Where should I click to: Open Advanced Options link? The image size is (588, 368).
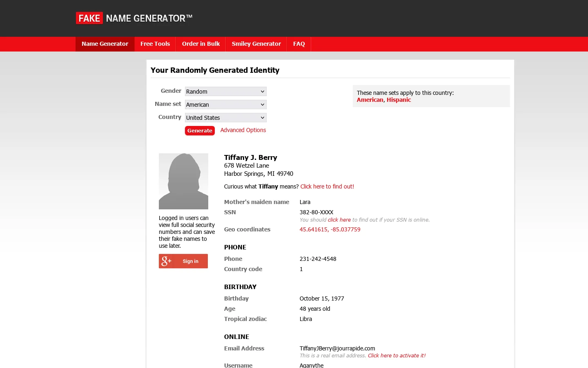[x=243, y=130]
